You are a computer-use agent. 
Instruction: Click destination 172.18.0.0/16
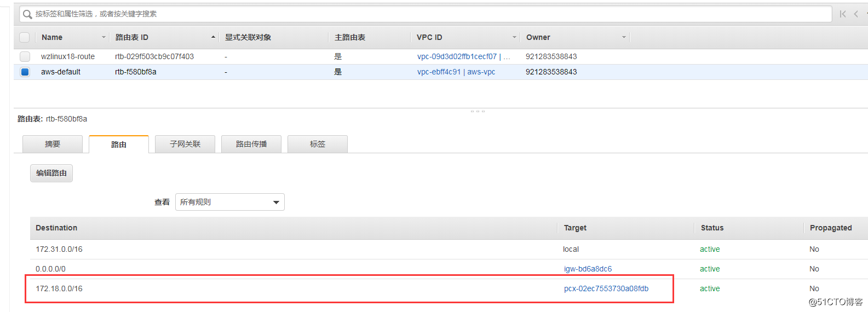click(59, 288)
